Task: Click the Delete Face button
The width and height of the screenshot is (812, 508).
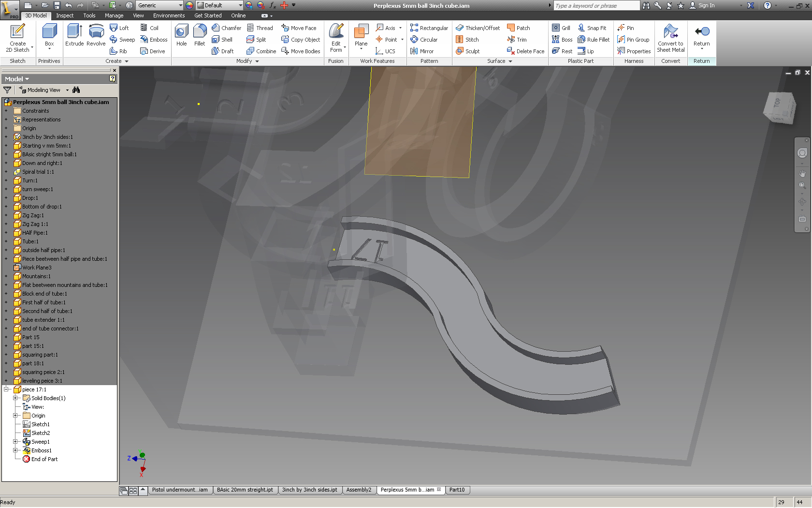Action: (525, 51)
